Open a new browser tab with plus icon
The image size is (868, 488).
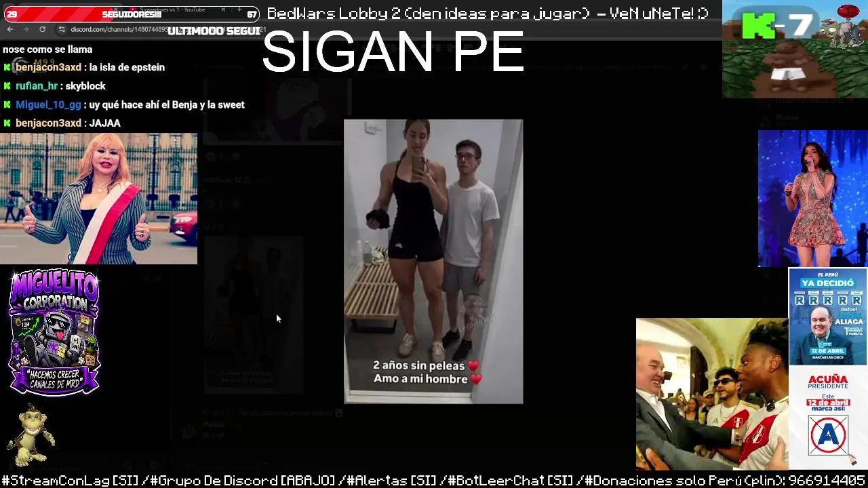click(x=239, y=9)
